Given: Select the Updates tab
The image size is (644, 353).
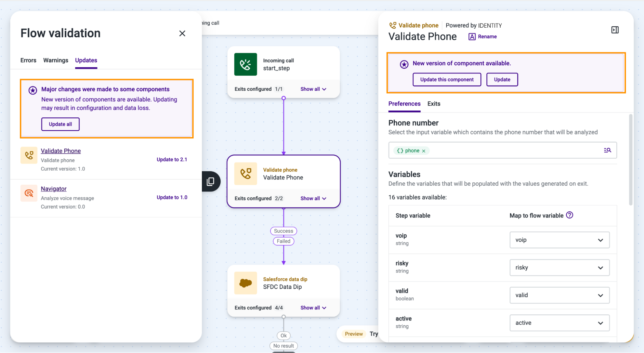Looking at the screenshot, I should click(x=86, y=60).
